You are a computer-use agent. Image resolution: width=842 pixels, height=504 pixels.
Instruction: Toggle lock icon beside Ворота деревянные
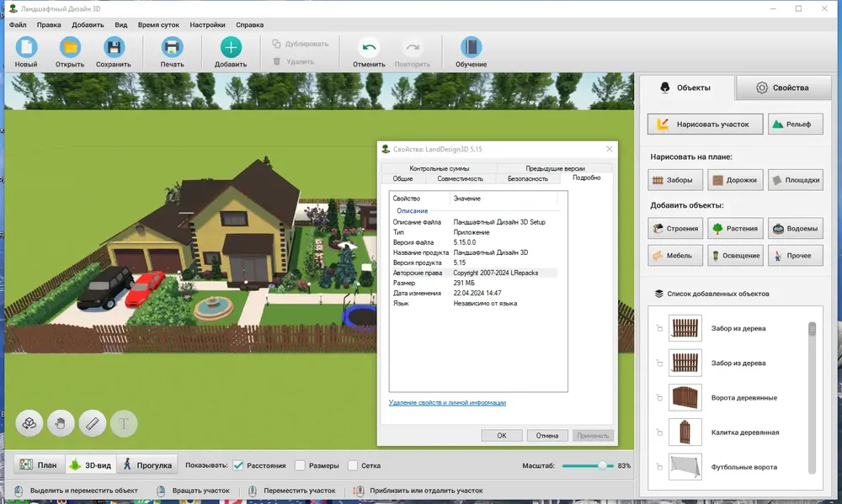click(x=659, y=398)
